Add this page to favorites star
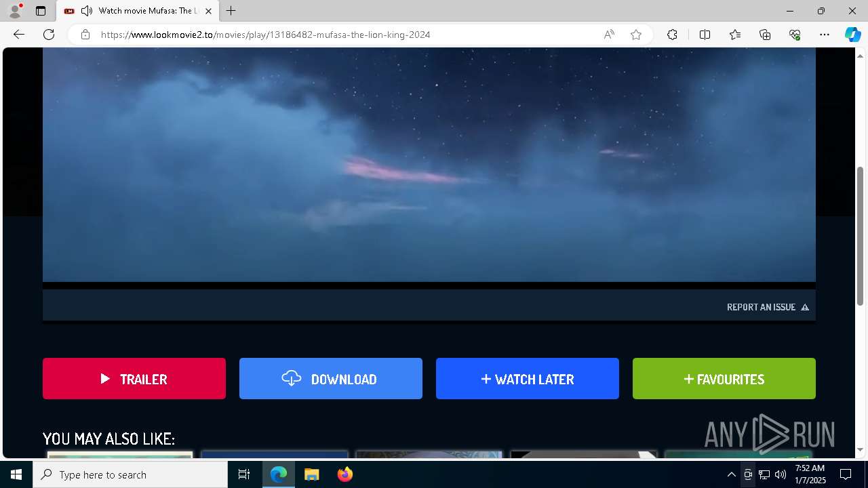The height and width of the screenshot is (488, 868). click(636, 35)
